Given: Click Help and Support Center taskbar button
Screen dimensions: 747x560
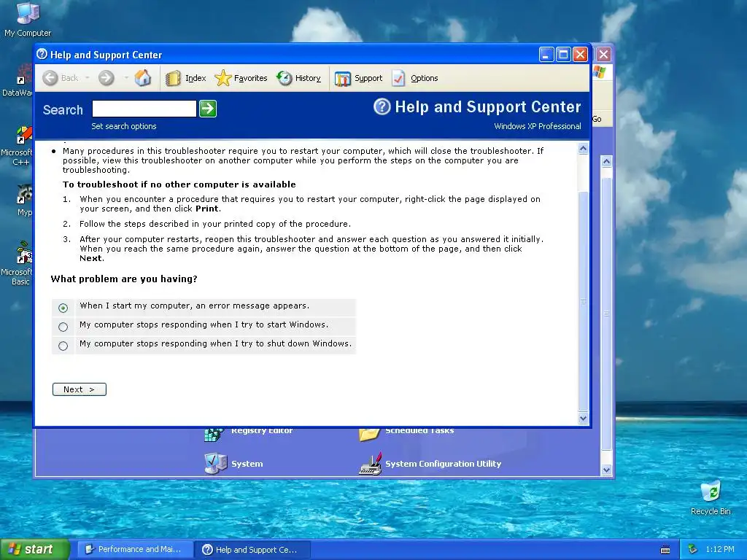Looking at the screenshot, I should [252, 550].
